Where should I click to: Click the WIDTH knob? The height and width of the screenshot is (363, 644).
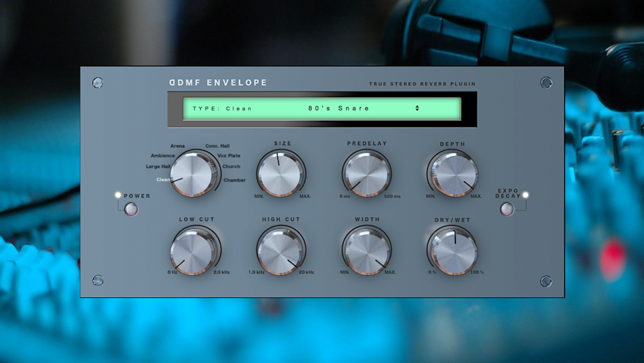point(367,251)
